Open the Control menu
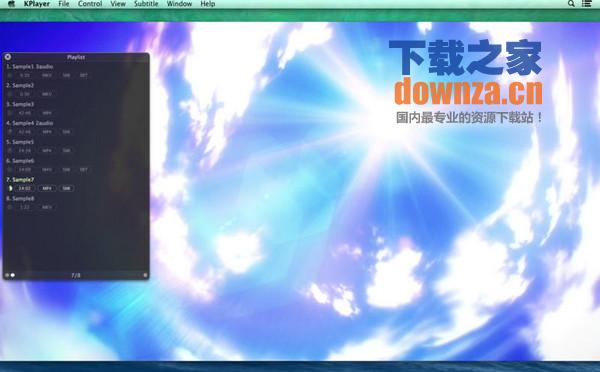Image resolution: width=600 pixels, height=372 pixels. (x=90, y=4)
